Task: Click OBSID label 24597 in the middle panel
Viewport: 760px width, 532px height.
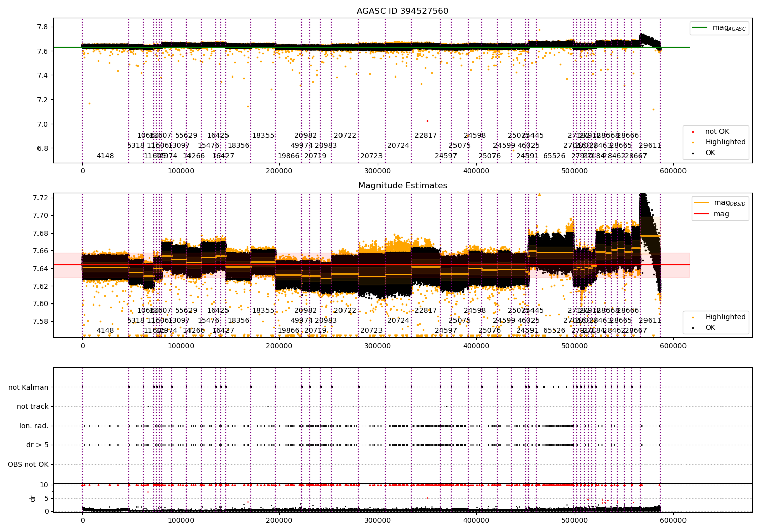Action: (x=446, y=330)
